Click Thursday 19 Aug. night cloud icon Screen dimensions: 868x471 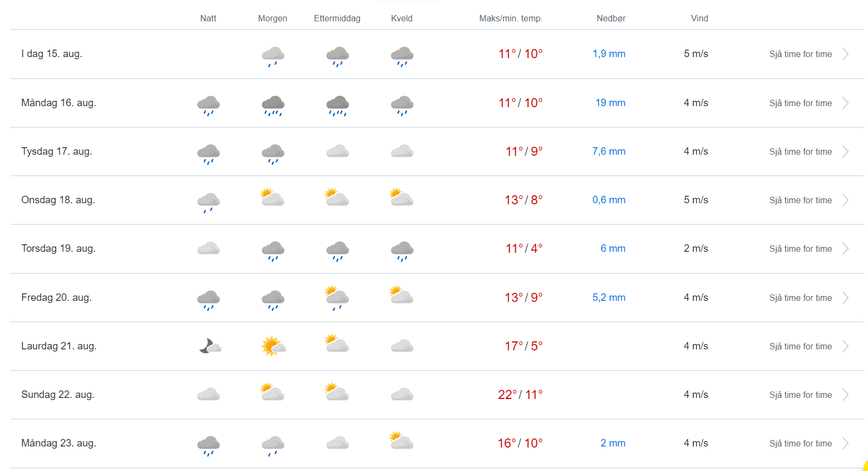point(209,249)
